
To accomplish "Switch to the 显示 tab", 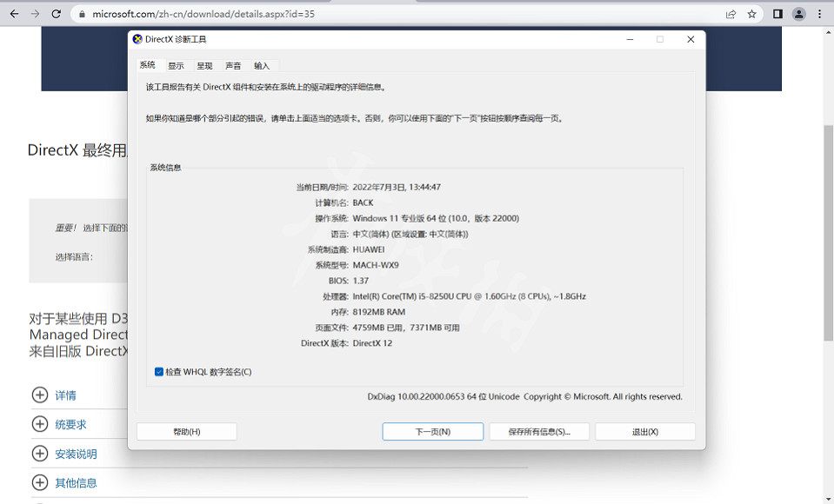I will [x=176, y=66].
